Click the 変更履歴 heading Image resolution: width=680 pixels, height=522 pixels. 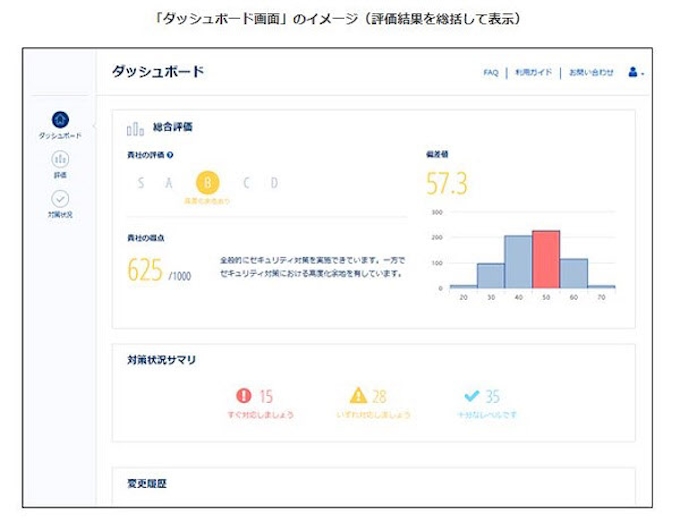pos(147,483)
